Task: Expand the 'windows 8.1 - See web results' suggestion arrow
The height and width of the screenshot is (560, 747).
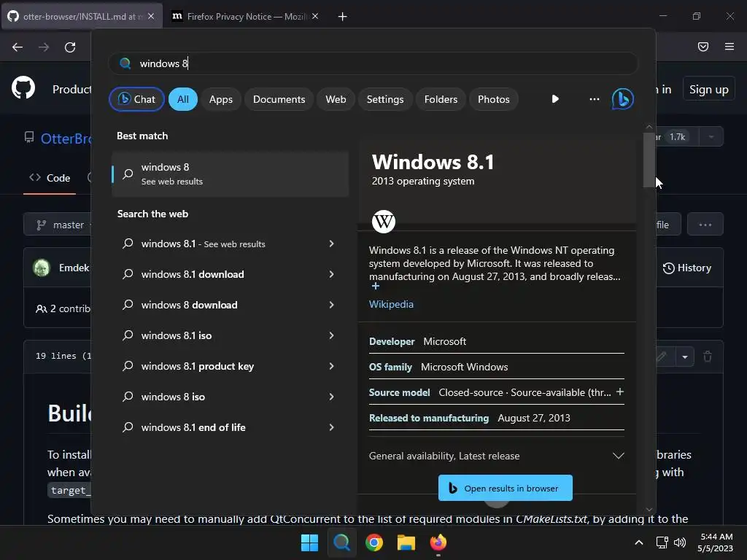Action: 332,244
